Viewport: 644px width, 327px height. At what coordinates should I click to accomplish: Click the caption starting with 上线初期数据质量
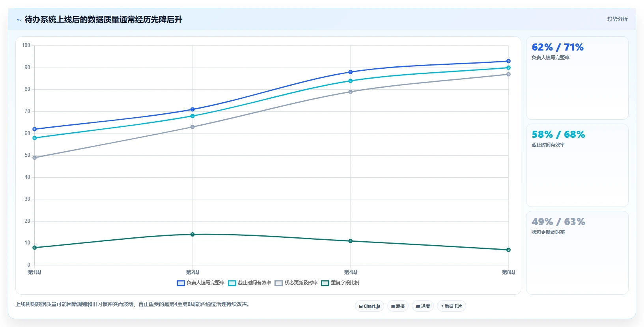(133, 304)
